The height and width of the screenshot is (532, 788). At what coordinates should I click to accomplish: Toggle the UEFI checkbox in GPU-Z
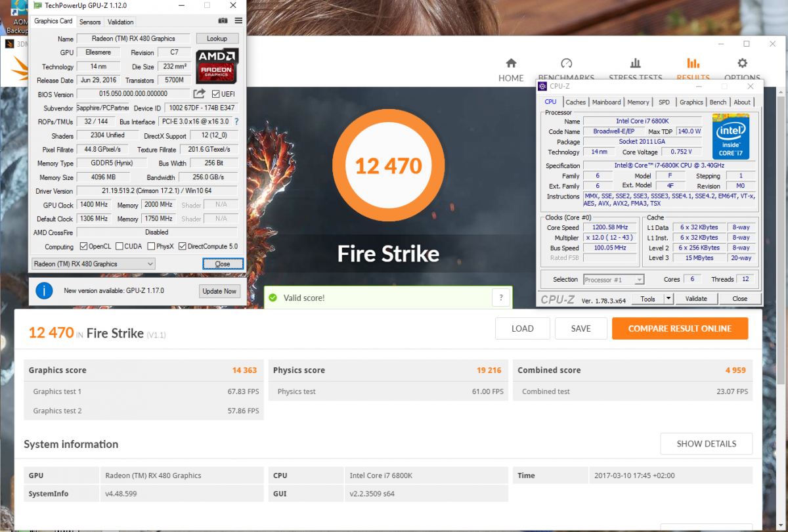[x=216, y=94]
